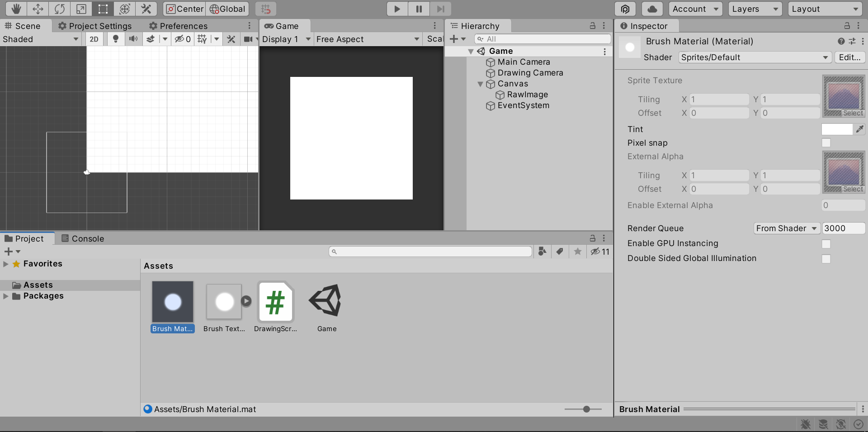This screenshot has height=432, width=868.
Task: Open Shader Sprites/Default dropdown
Action: (x=755, y=57)
